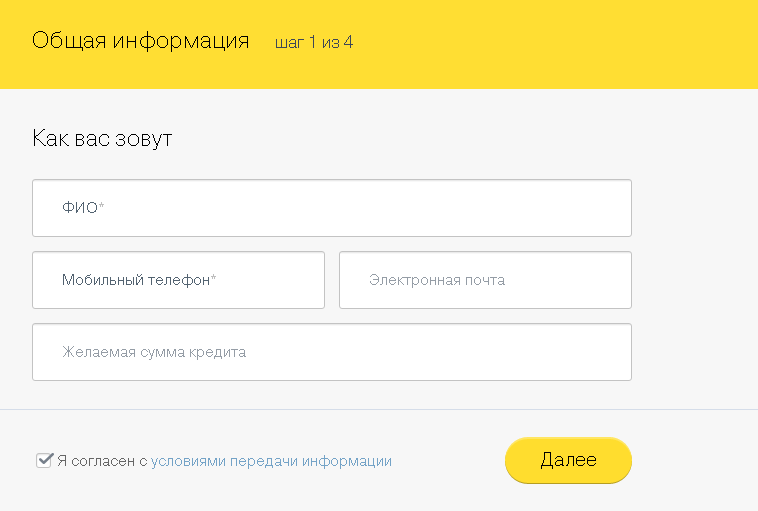758x511 pixels.
Task: Click into the ФИО full name field
Action: point(330,208)
